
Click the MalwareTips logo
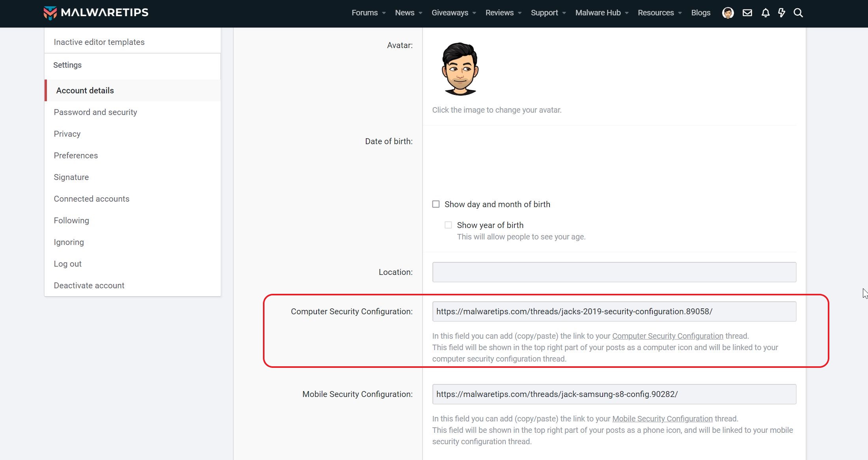point(96,13)
